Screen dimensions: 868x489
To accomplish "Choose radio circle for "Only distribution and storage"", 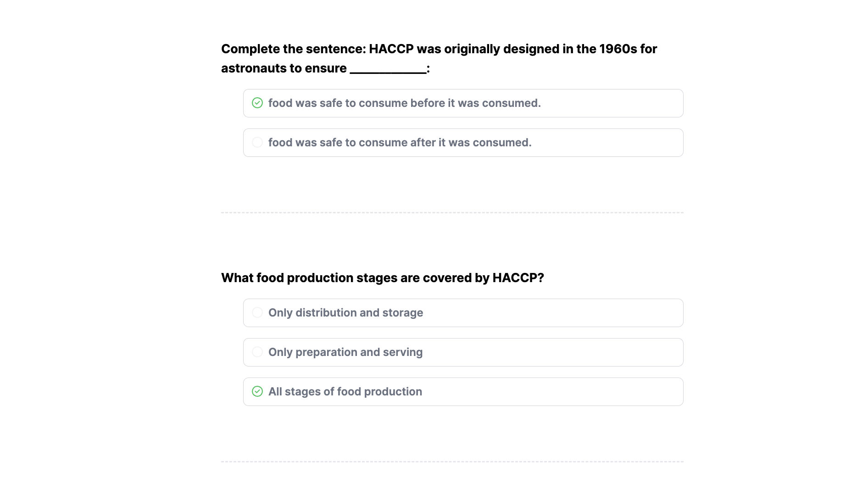I will (257, 312).
